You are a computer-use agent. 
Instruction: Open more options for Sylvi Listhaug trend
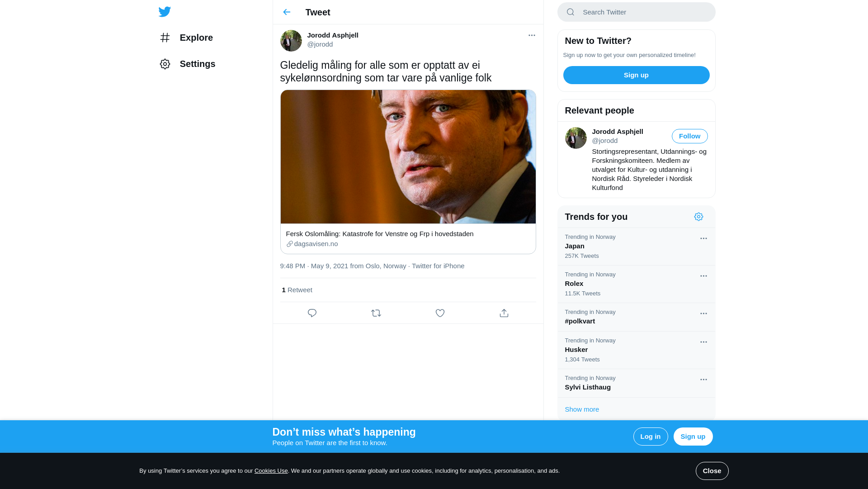(x=703, y=380)
